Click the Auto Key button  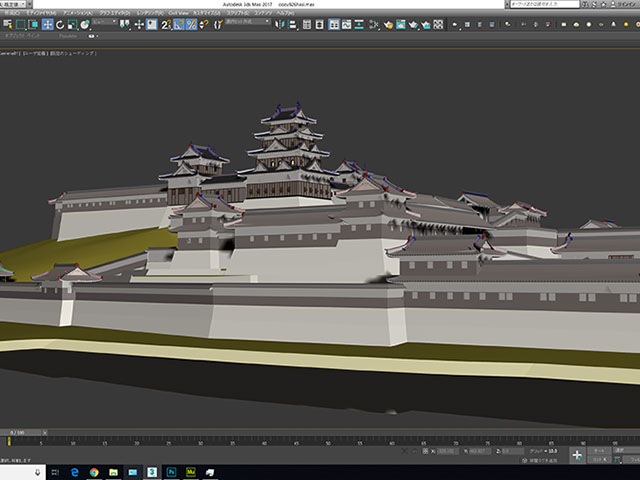[599, 450]
